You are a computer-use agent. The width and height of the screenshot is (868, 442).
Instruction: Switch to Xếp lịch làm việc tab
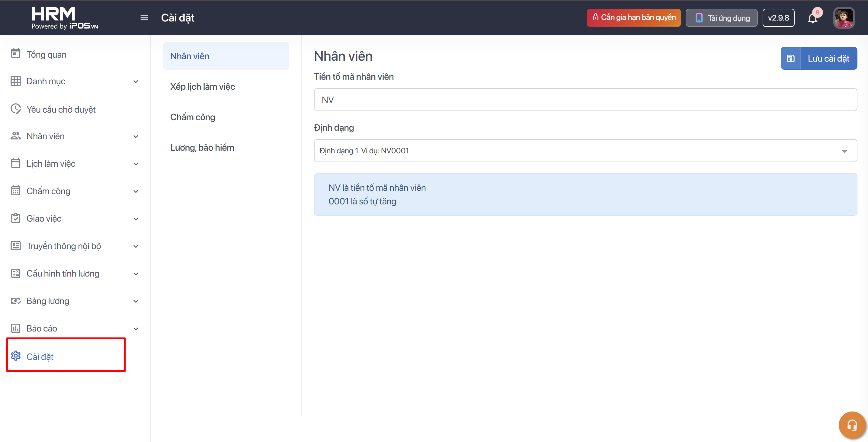point(203,87)
